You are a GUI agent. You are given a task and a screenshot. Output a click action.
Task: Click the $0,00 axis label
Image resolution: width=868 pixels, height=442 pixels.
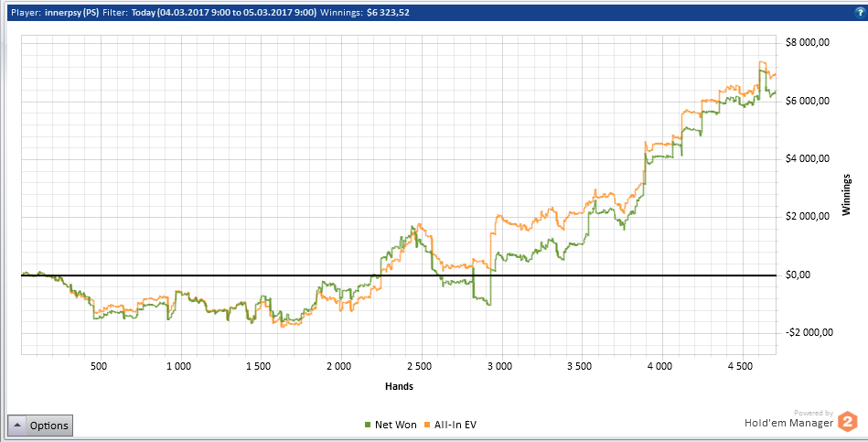(x=798, y=275)
